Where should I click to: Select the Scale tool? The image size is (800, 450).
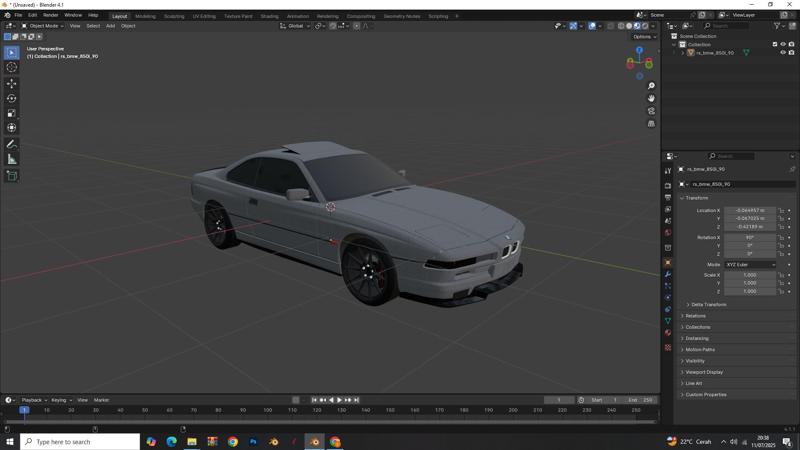coord(12,113)
